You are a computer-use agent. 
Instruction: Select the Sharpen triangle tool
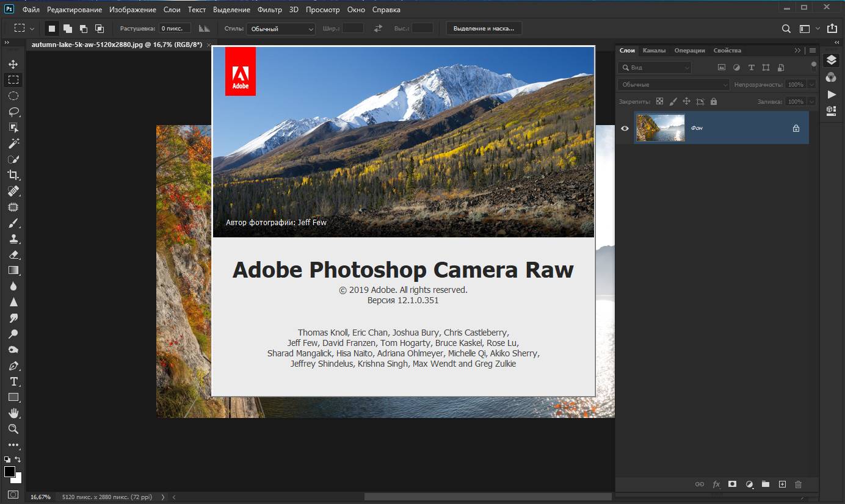click(x=13, y=302)
